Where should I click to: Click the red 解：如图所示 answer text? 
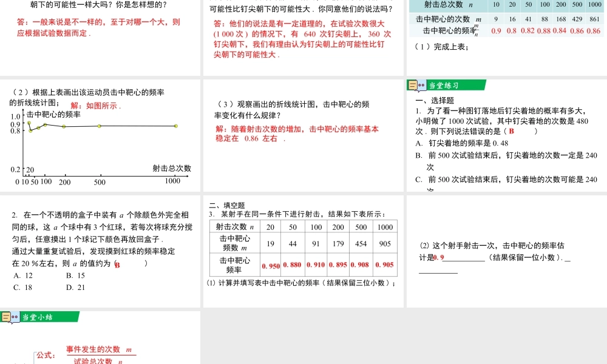click(96, 106)
